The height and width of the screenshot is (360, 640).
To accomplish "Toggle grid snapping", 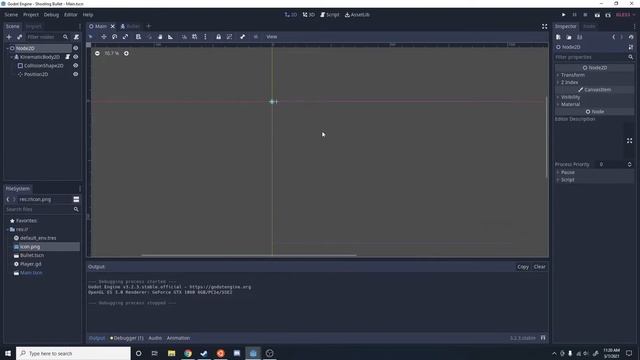I will coord(195,37).
